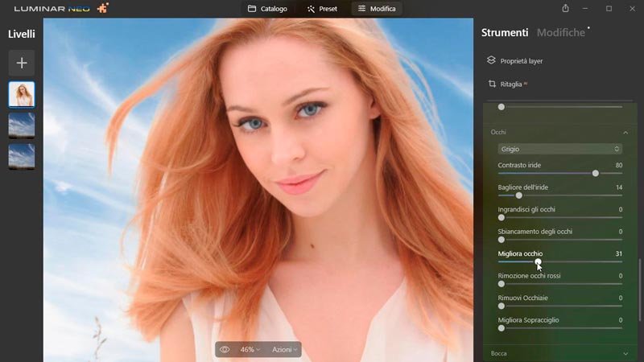
Task: Switch to the Preset tab
Action: click(x=323, y=9)
